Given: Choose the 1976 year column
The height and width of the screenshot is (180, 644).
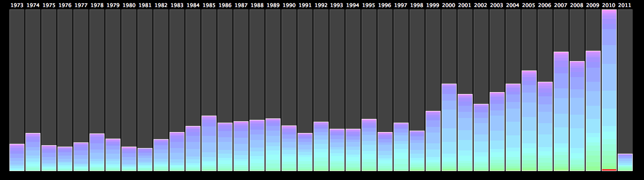Looking at the screenshot, I should click(x=65, y=159).
